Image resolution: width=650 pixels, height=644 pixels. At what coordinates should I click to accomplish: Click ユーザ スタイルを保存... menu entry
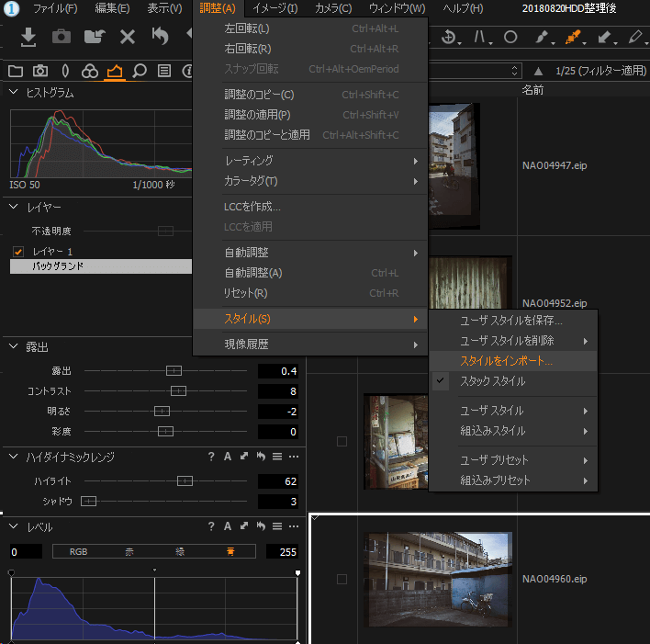(510, 321)
